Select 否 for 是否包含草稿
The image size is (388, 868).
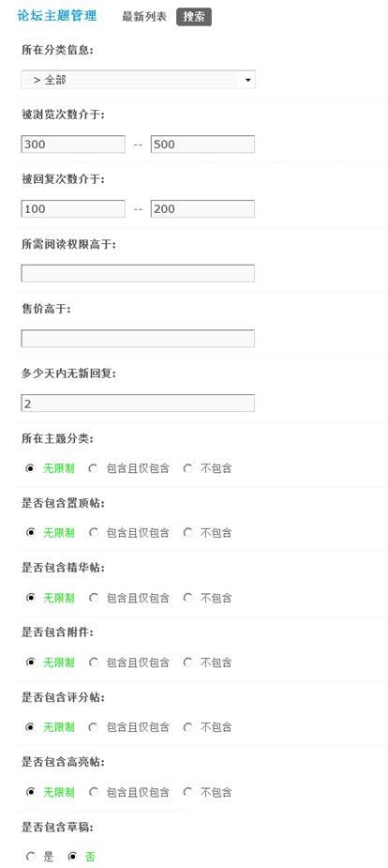(x=72, y=857)
